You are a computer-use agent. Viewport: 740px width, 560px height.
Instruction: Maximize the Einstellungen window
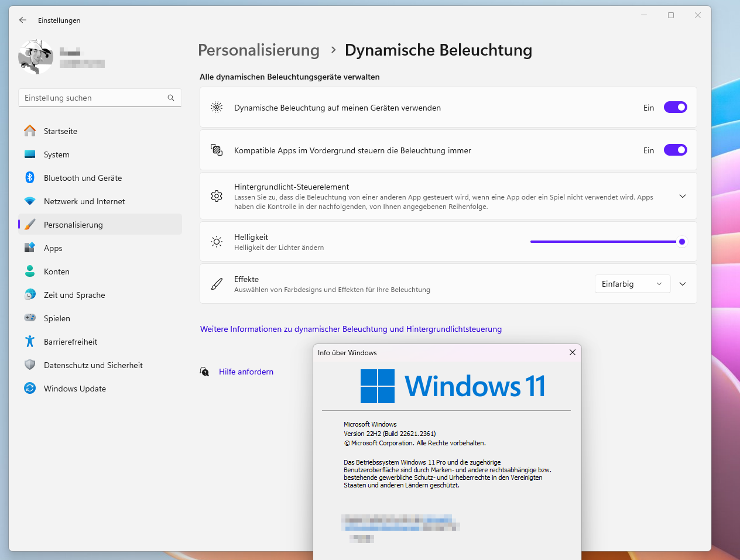pos(671,15)
